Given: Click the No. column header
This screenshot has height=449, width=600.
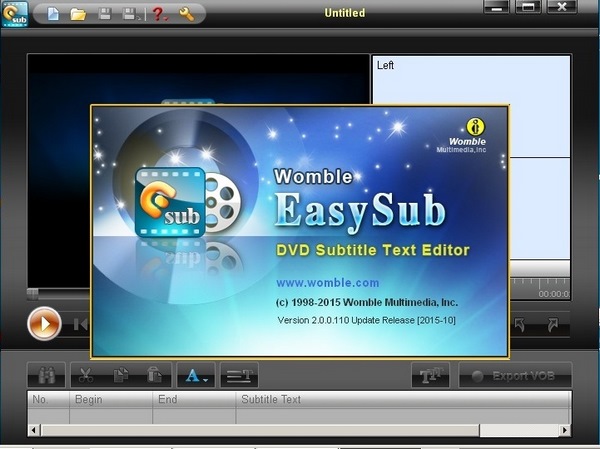Looking at the screenshot, I should (49, 399).
